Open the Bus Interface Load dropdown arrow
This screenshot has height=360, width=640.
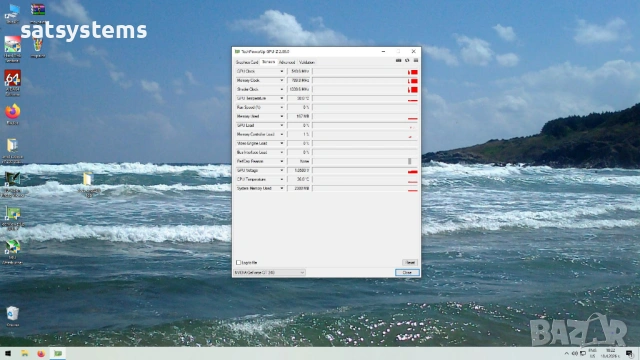click(x=281, y=152)
